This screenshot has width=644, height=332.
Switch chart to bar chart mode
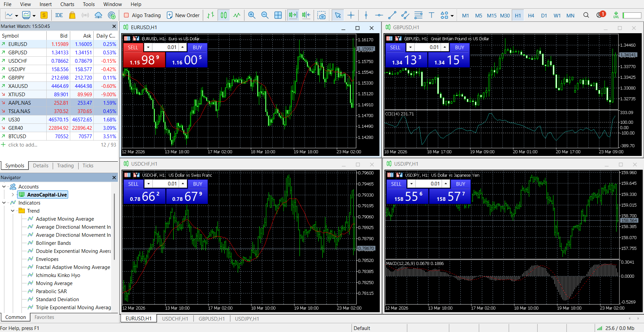[211, 15]
